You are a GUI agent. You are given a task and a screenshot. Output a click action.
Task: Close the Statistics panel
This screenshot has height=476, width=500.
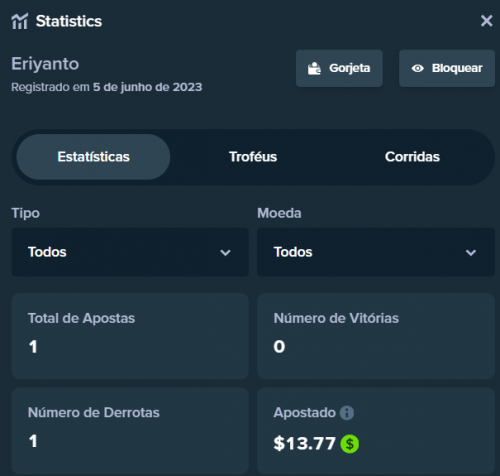486,21
